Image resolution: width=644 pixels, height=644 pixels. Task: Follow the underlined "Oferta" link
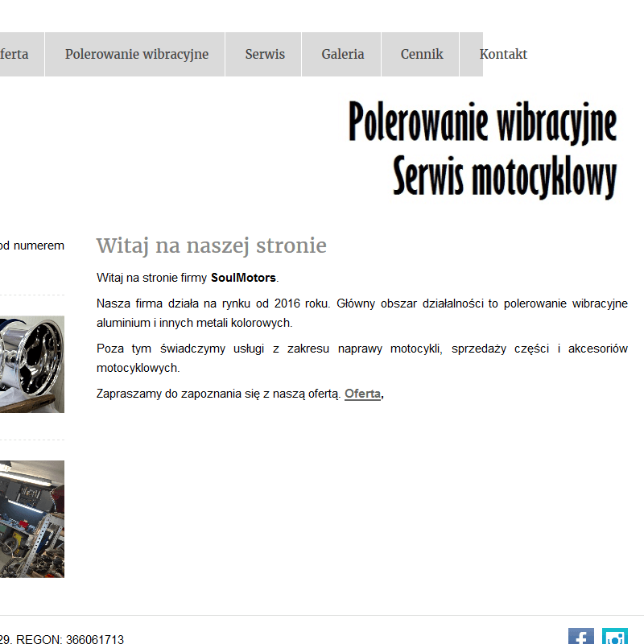pos(362,394)
